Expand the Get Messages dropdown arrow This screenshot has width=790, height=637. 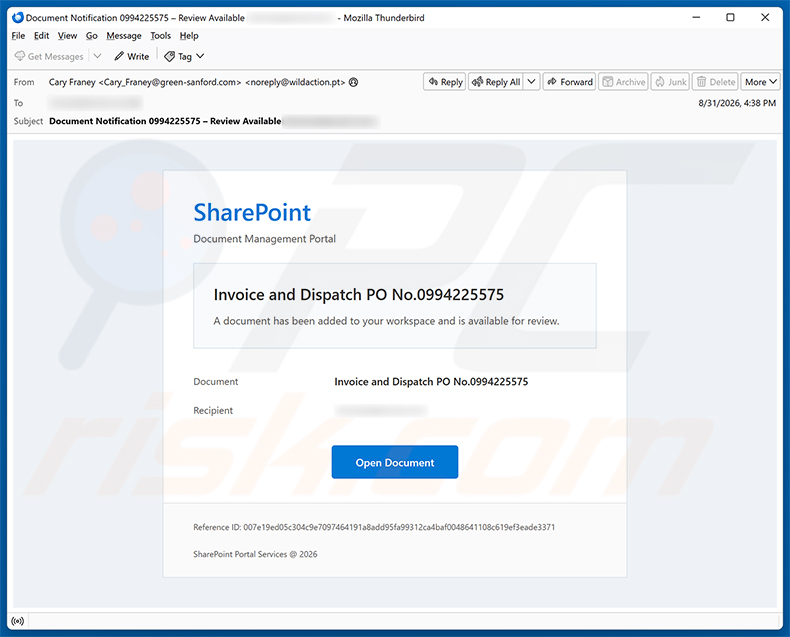click(x=98, y=56)
